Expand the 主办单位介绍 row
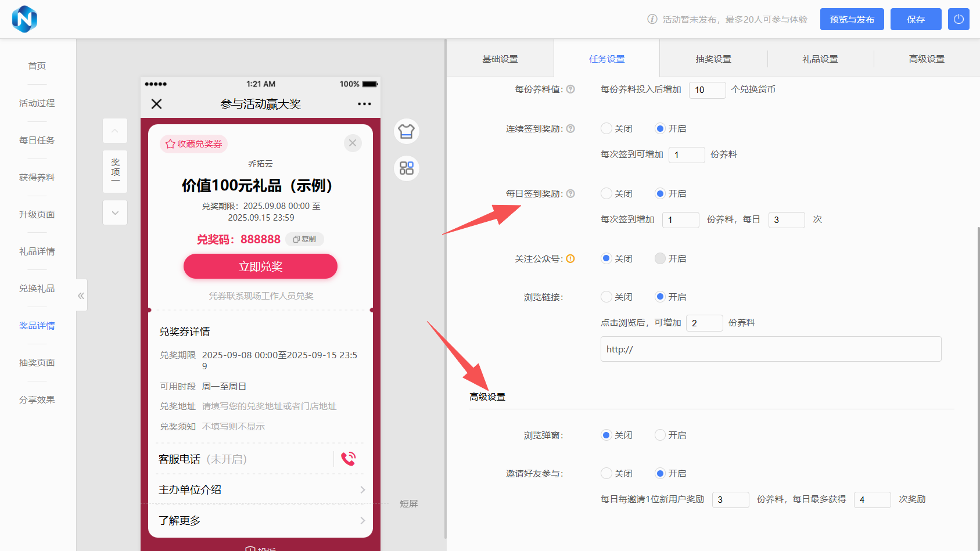Viewport: 980px width, 551px height. point(260,489)
